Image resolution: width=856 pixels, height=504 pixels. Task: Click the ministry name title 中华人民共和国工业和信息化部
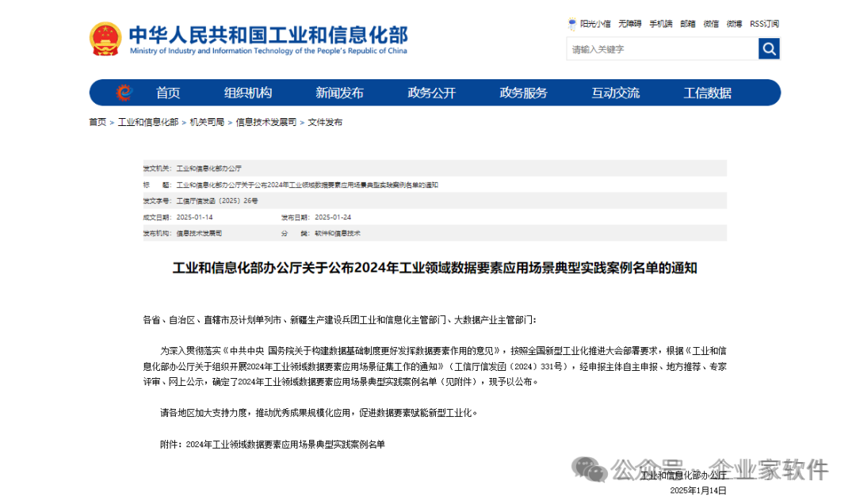268,34
